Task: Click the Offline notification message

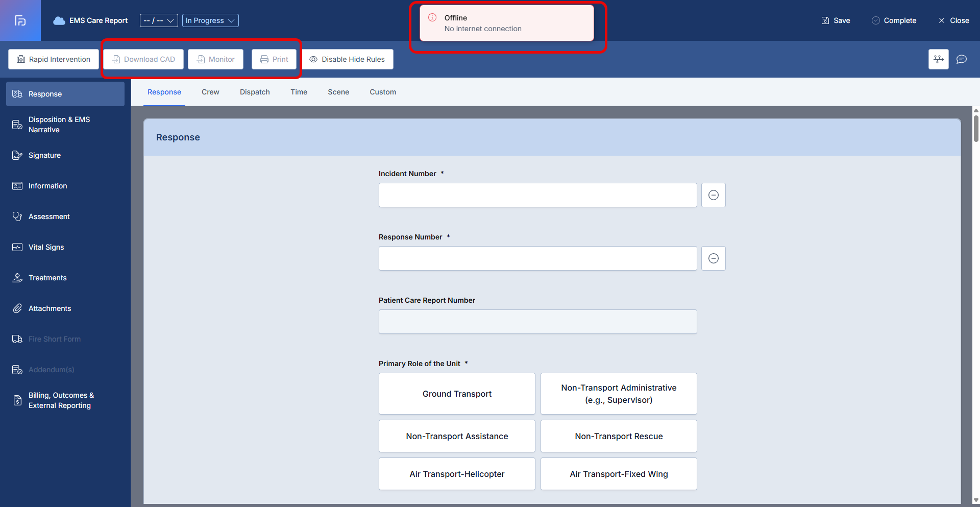Action: click(x=507, y=23)
